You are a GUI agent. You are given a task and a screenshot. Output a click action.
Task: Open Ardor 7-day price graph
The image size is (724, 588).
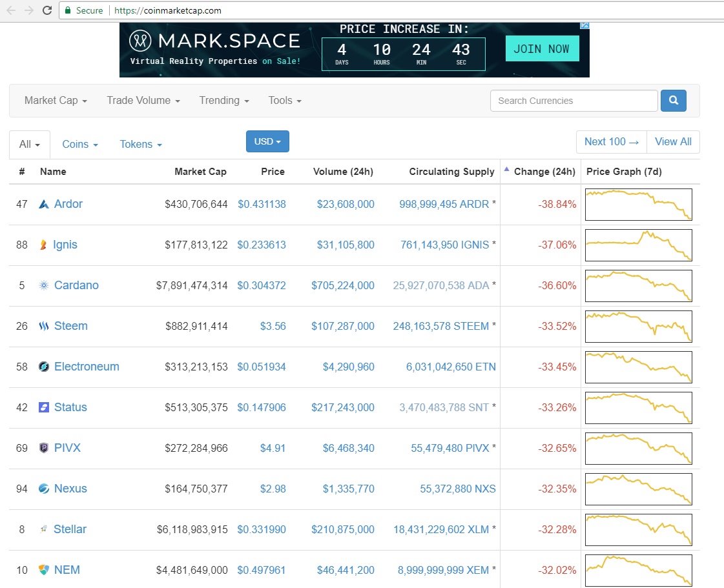tap(639, 205)
